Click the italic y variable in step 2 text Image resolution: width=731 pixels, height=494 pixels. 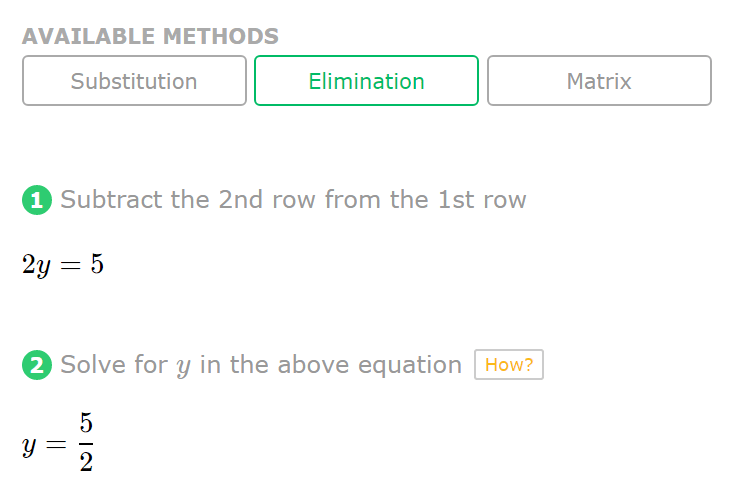(x=184, y=367)
